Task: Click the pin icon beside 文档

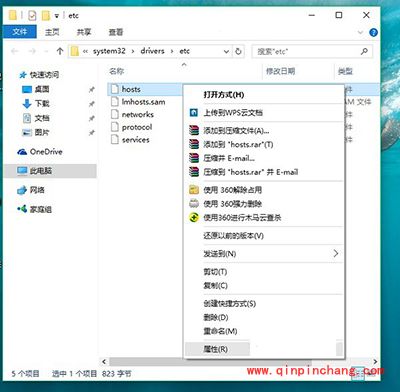Action: (91, 118)
